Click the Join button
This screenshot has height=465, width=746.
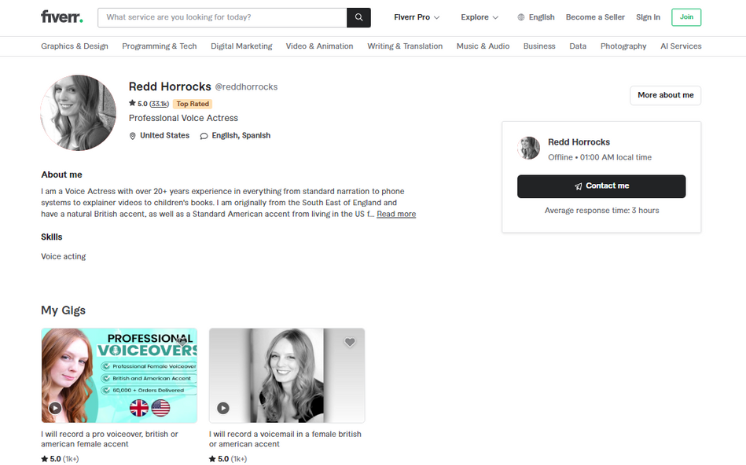coord(686,17)
